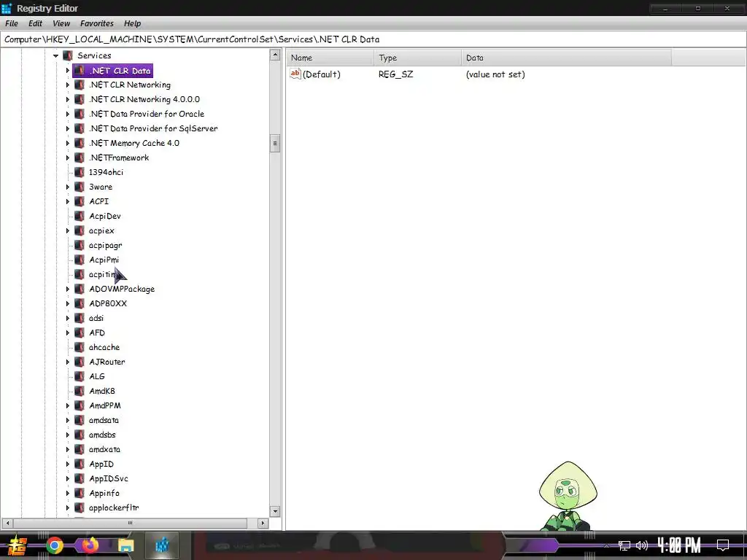Viewport: 747px width, 560px height.
Task: Sort values by the Type column
Action: coord(417,58)
